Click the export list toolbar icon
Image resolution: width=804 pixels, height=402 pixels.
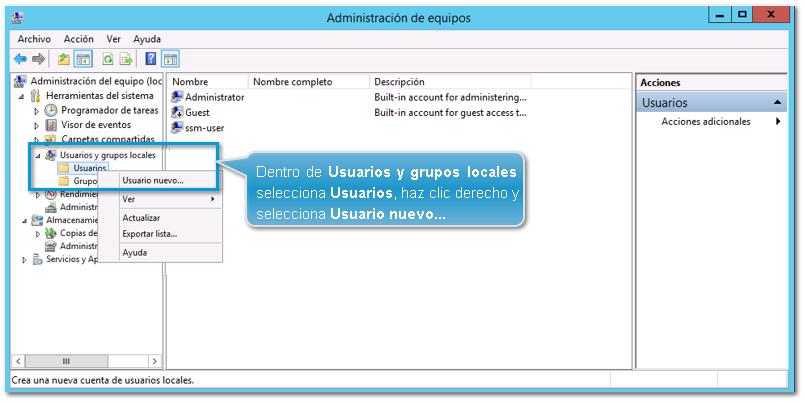coord(126,59)
